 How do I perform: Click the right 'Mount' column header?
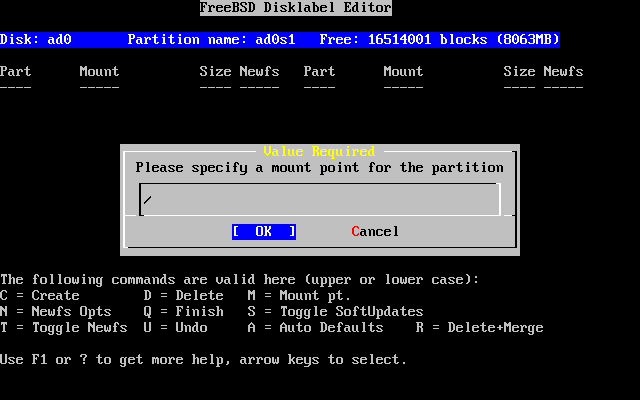coord(403,72)
